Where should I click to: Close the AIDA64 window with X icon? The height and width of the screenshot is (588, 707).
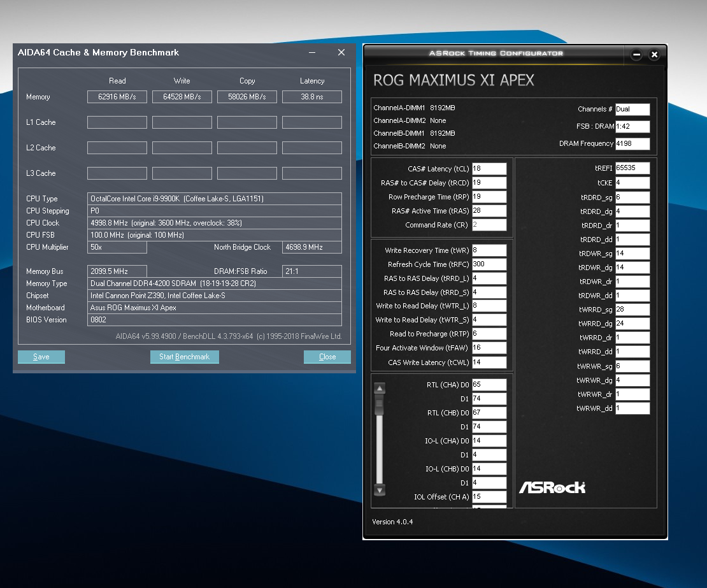coord(341,53)
